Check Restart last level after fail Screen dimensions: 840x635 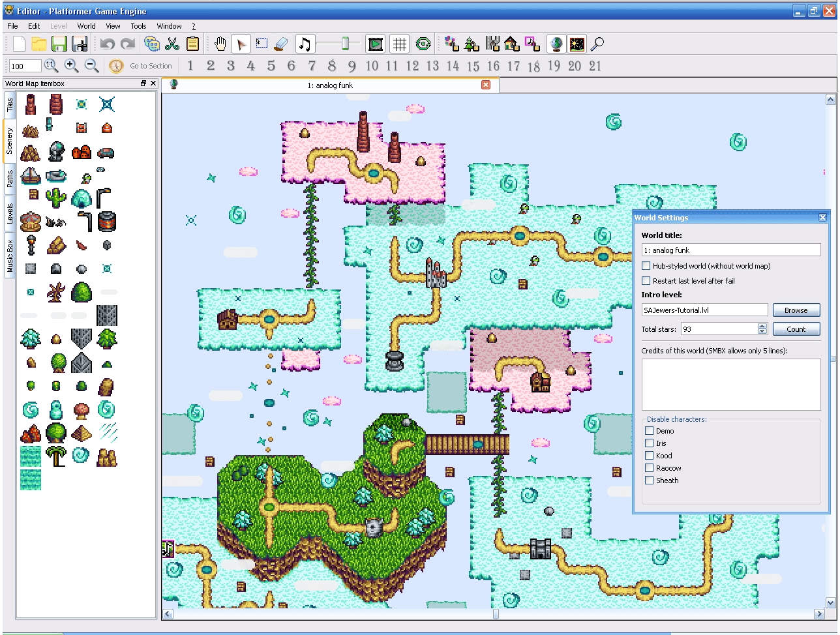[x=646, y=280]
